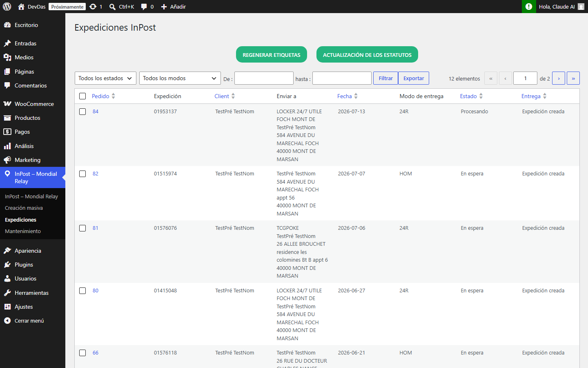
Task: Open the updates icon in admin bar
Action: (x=93, y=7)
